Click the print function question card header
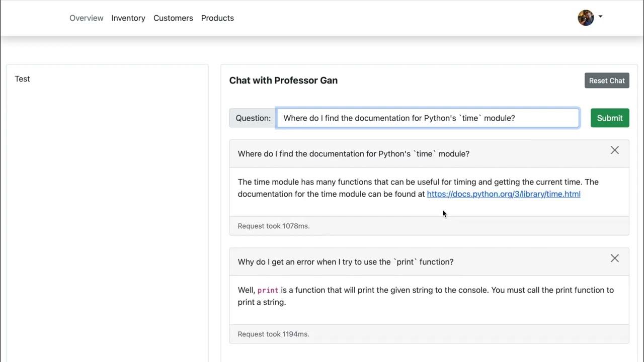644x362 pixels. 346,262
